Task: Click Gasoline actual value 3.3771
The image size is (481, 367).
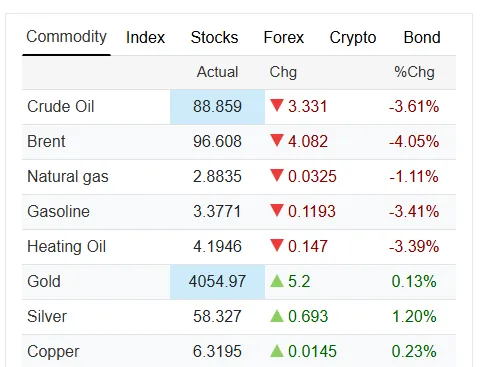Action: 217,211
